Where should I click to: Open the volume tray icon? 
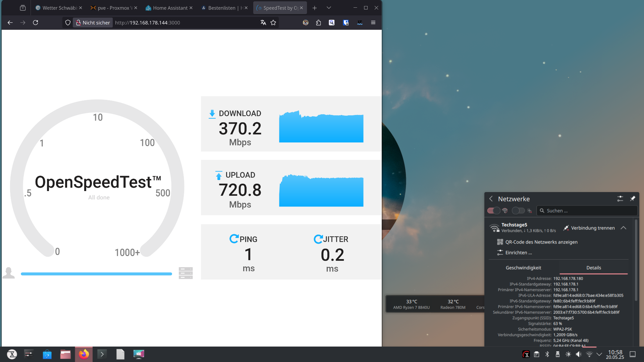tap(579, 354)
